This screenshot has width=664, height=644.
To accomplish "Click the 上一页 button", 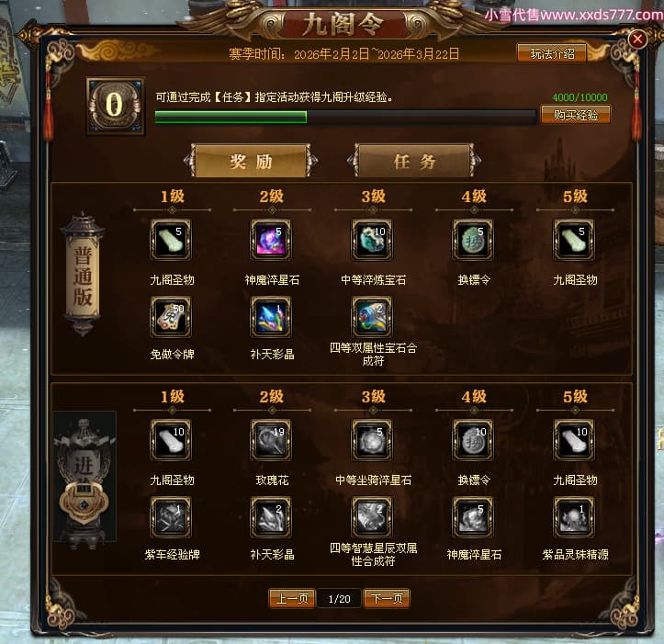I will pyautogui.click(x=292, y=598).
